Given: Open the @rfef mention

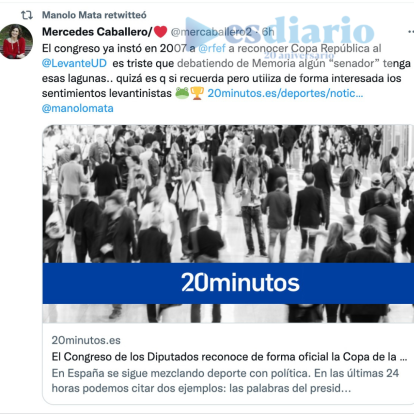Looking at the screenshot, I should [x=212, y=48].
